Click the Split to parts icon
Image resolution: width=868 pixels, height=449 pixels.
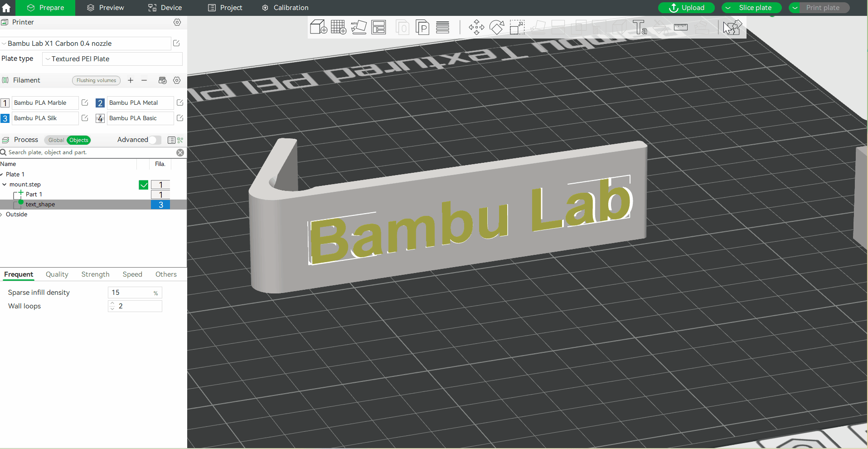point(422,28)
